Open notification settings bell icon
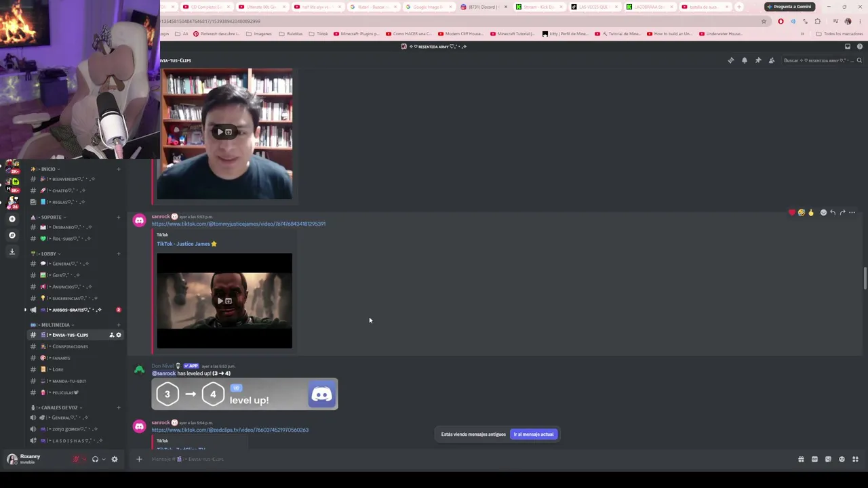This screenshot has height=488, width=868. (744, 60)
